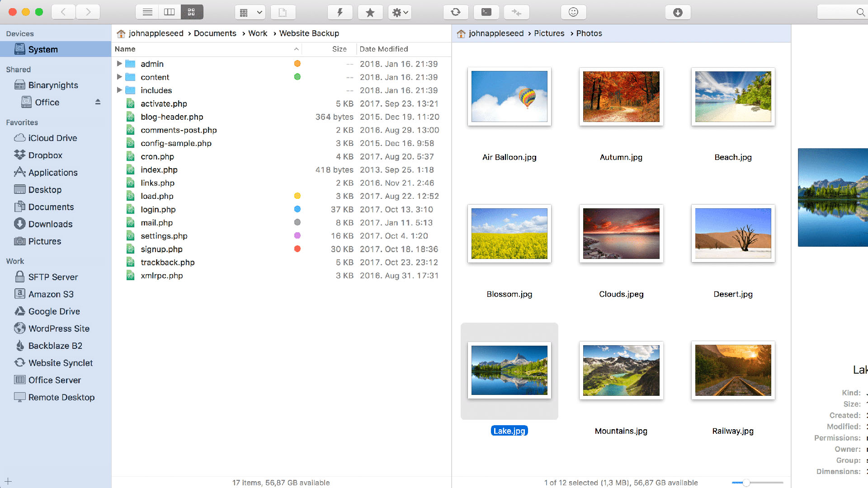Open the terminal icon in toolbar

click(x=486, y=12)
